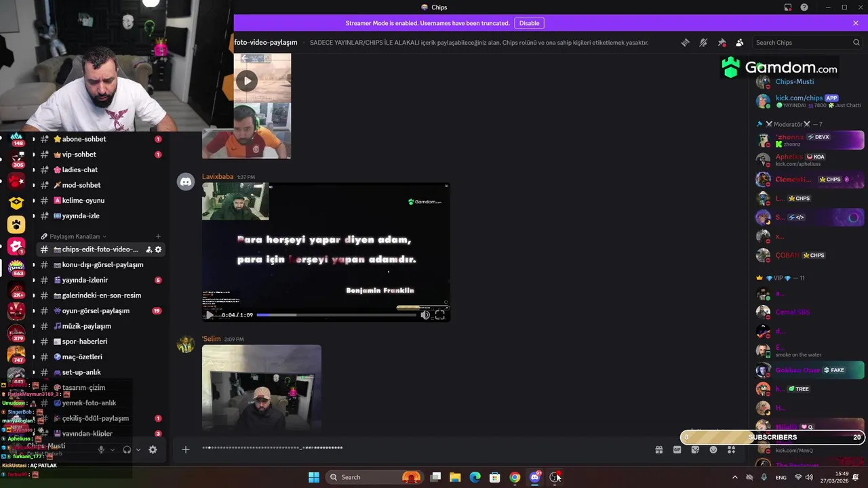Viewport: 868px width, 488px height.
Task: Open File Explorer from taskbar
Action: [x=455, y=477]
